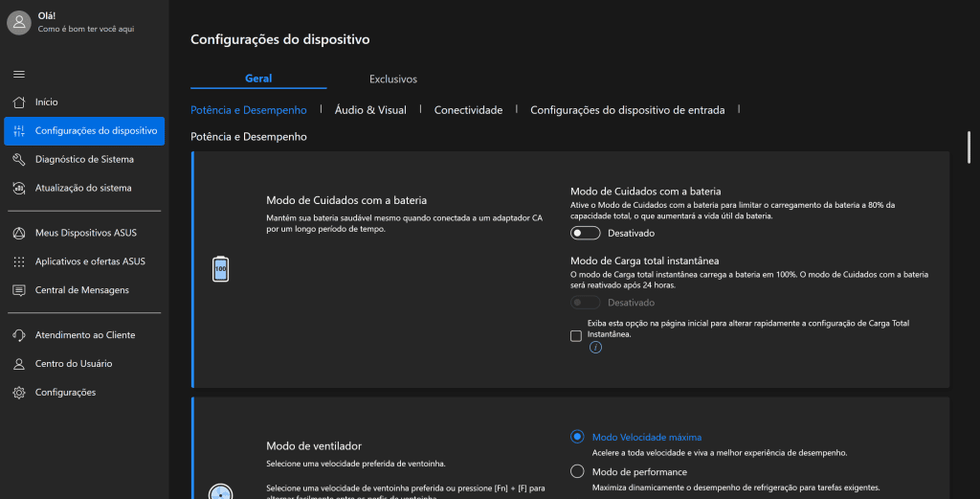Viewport: 980px width, 499px height.
Task: Select Modo de performance radio button
Action: pos(577,471)
